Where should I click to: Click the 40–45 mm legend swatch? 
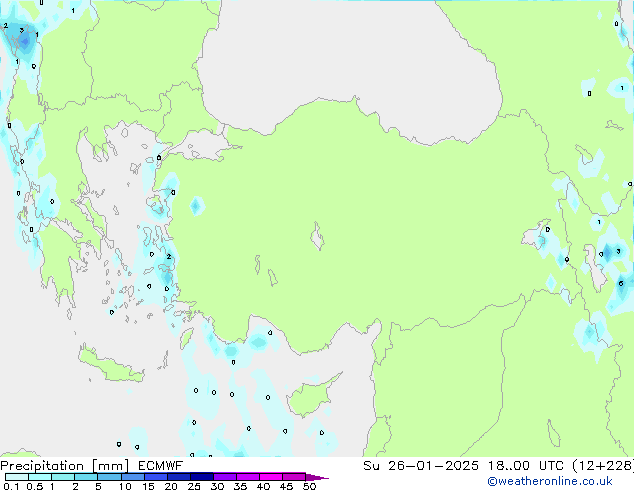(271, 477)
